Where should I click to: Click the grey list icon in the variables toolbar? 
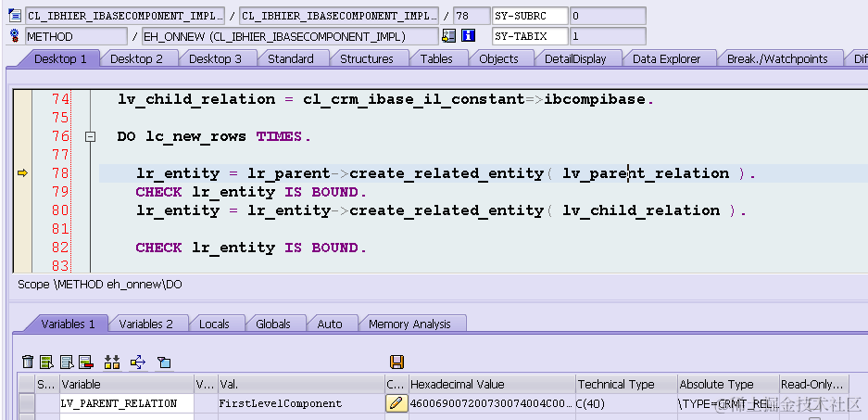[67, 363]
